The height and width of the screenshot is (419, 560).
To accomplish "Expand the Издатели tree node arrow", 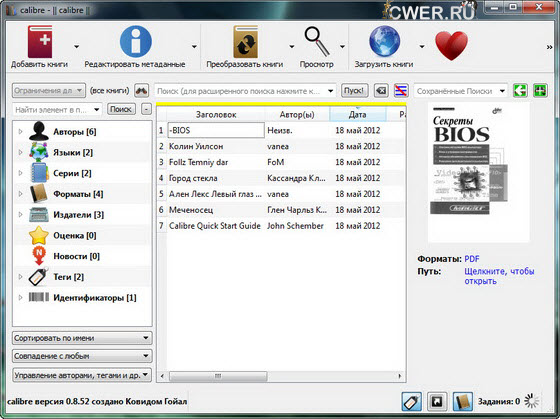I will pos(20,214).
